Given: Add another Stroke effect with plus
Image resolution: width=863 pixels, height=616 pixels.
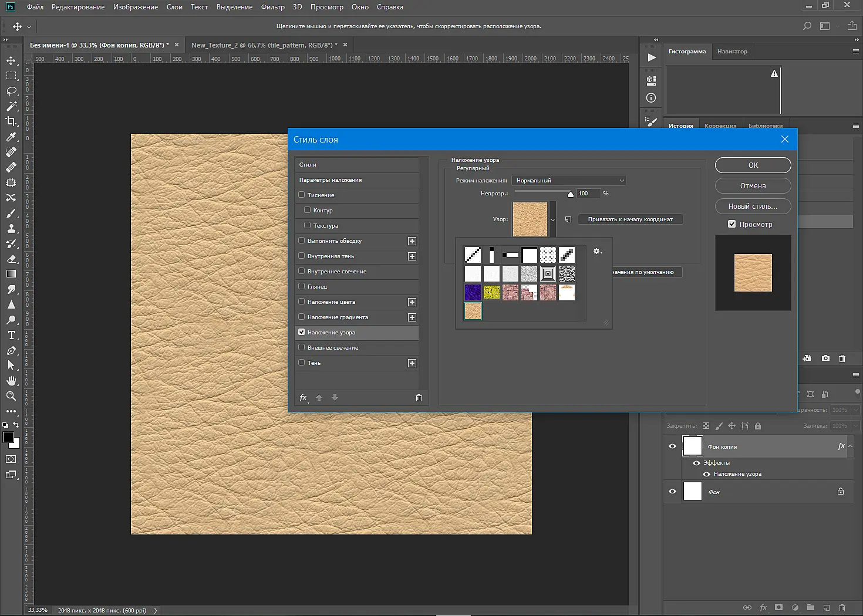Looking at the screenshot, I should click(x=412, y=241).
